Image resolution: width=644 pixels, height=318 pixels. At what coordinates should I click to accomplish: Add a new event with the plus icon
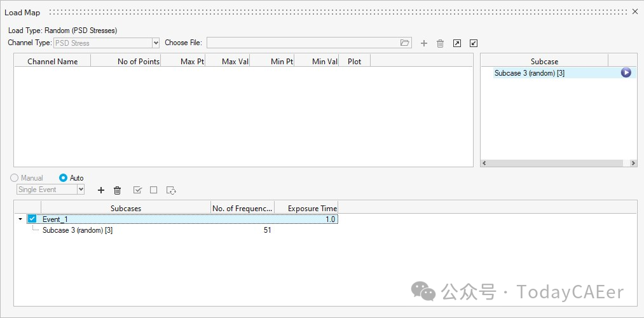pos(100,190)
